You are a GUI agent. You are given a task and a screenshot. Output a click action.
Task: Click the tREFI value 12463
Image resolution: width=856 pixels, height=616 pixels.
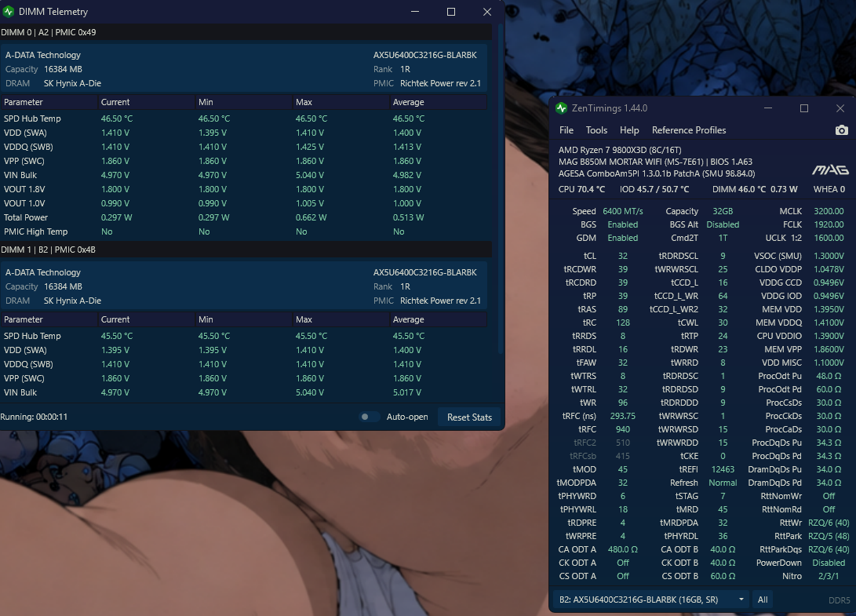[x=723, y=469]
